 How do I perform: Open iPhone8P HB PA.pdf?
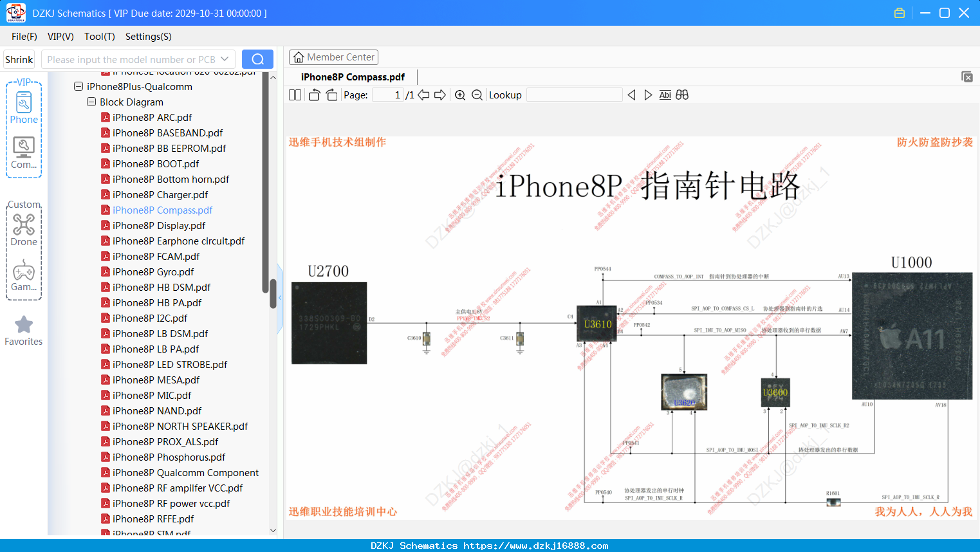click(x=157, y=303)
